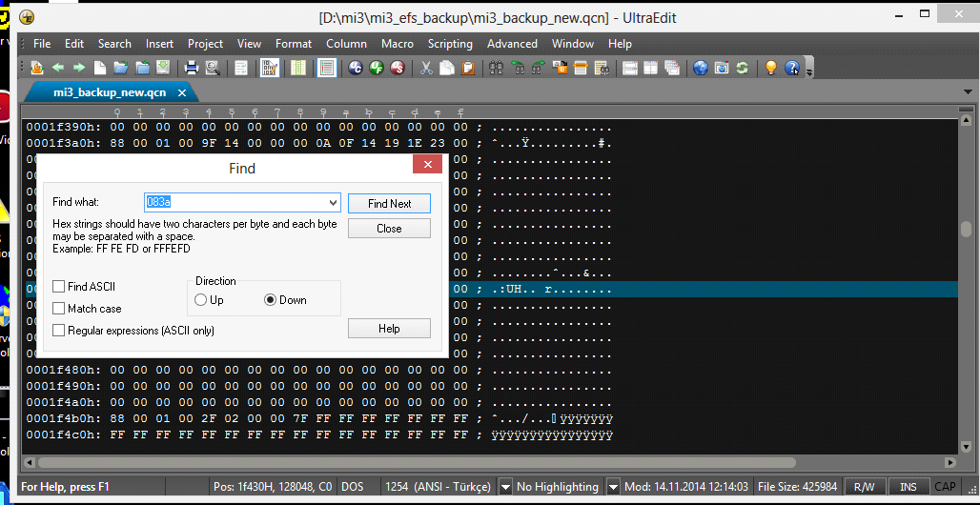Click the vertical scrollbar thumb

[966, 230]
